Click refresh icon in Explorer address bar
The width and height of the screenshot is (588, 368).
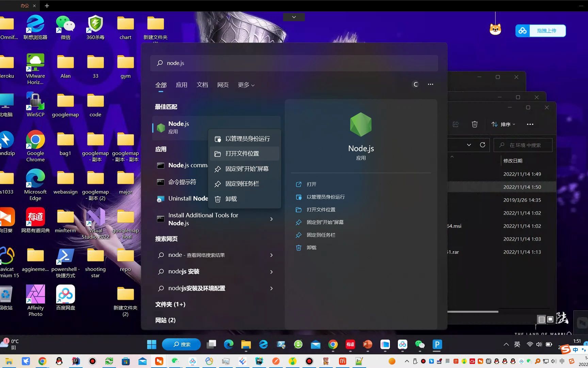[483, 145]
